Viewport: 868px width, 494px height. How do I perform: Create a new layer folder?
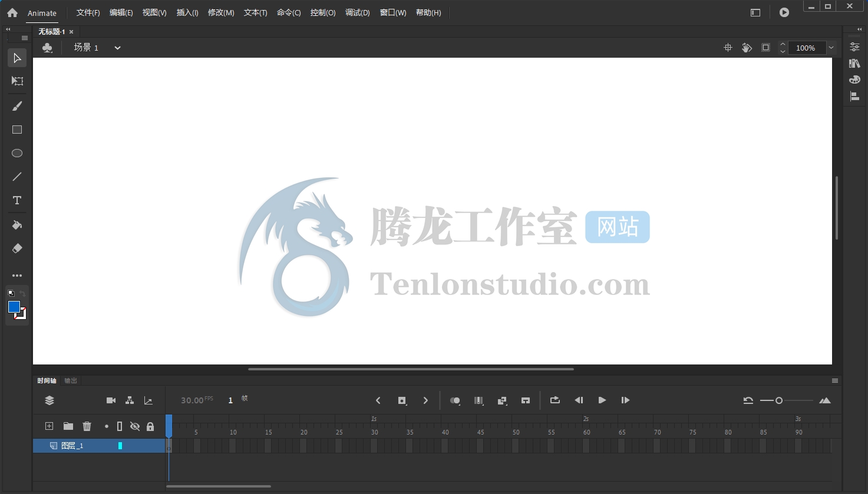pyautogui.click(x=68, y=426)
